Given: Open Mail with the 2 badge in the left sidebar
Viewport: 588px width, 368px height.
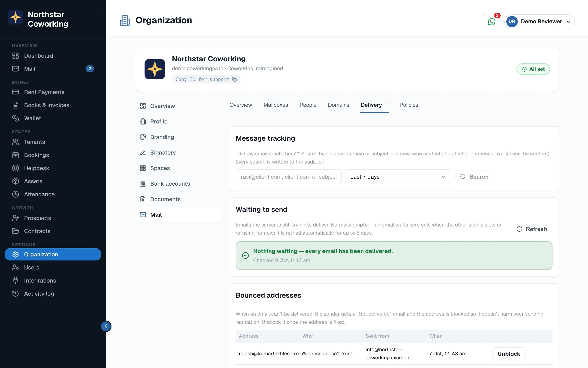Looking at the screenshot, I should [x=53, y=69].
